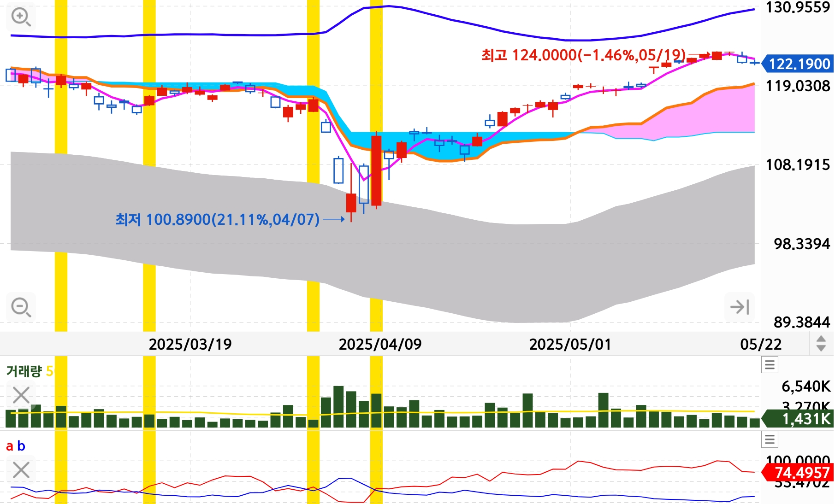Click the 130.9559 price axis label
835x504 pixels.
798,7
